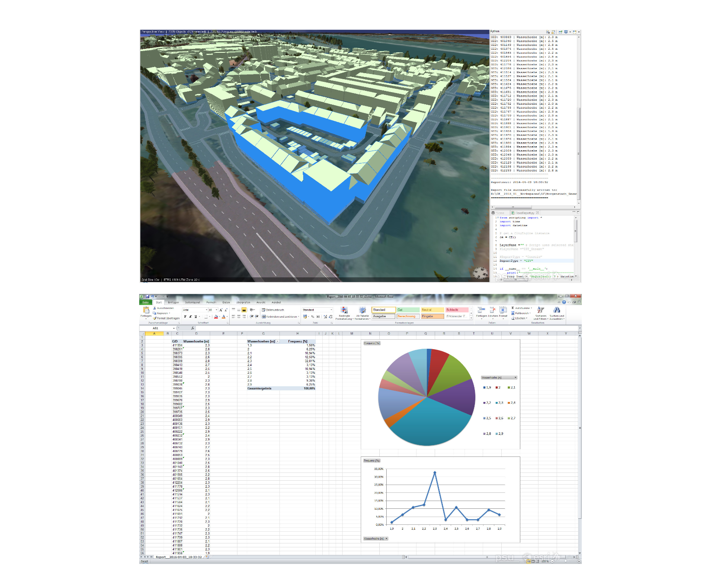This screenshot has height=588, width=721.
Task: Switch to the Daten ribbon tab
Action: 226,302
